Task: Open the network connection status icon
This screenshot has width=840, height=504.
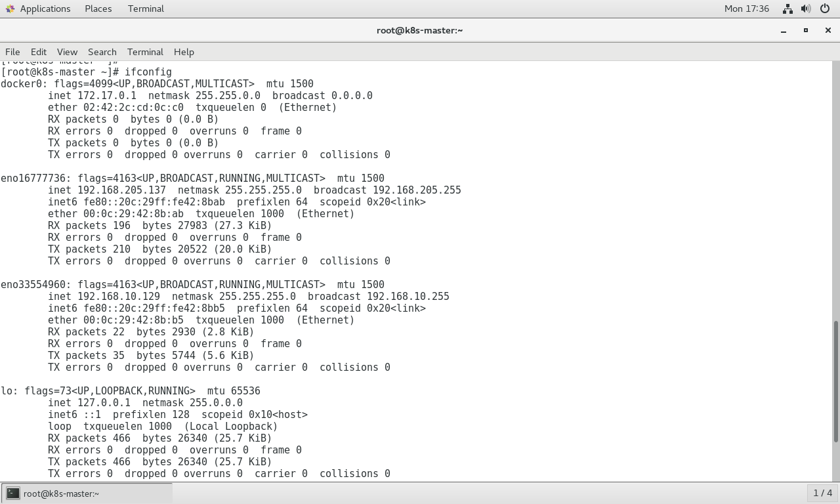Action: pos(787,9)
